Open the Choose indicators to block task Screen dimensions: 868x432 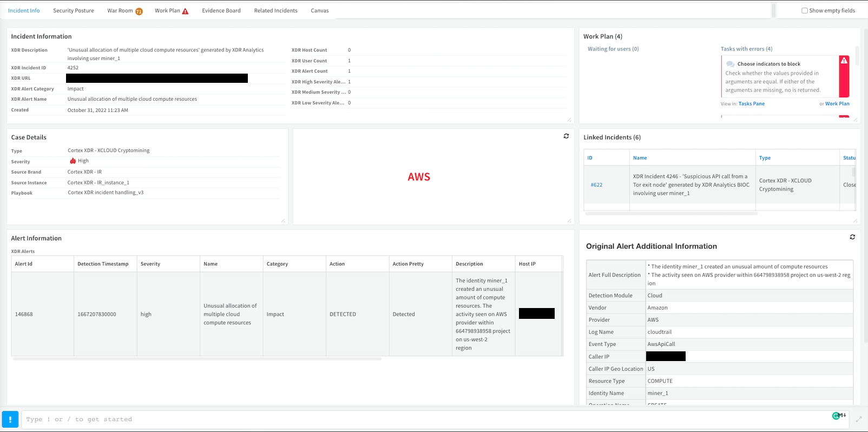(768, 64)
